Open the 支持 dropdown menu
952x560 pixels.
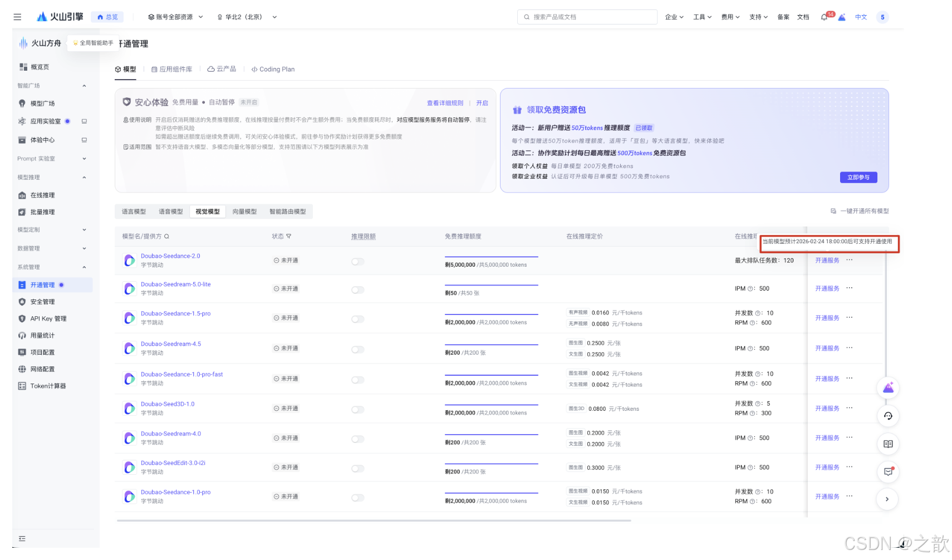(758, 17)
